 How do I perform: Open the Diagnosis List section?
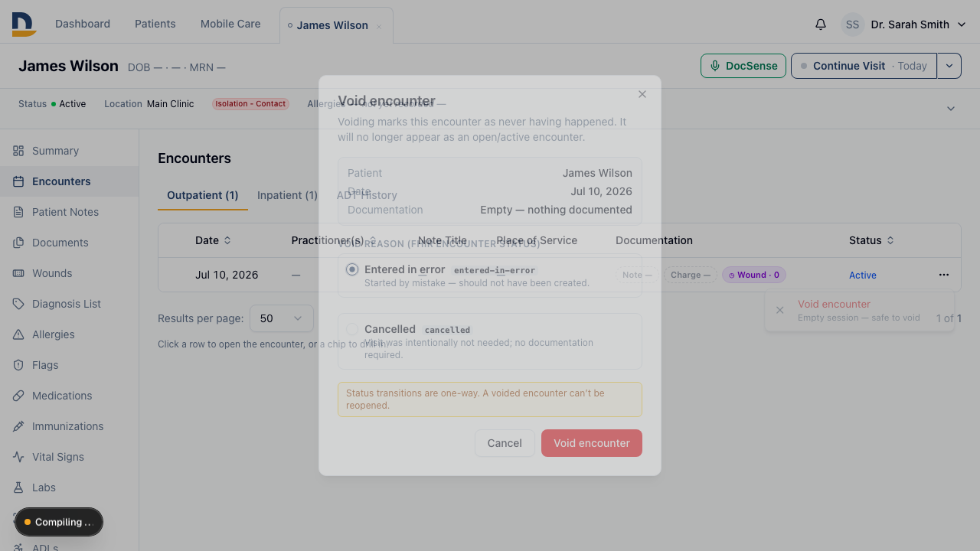(x=69, y=304)
